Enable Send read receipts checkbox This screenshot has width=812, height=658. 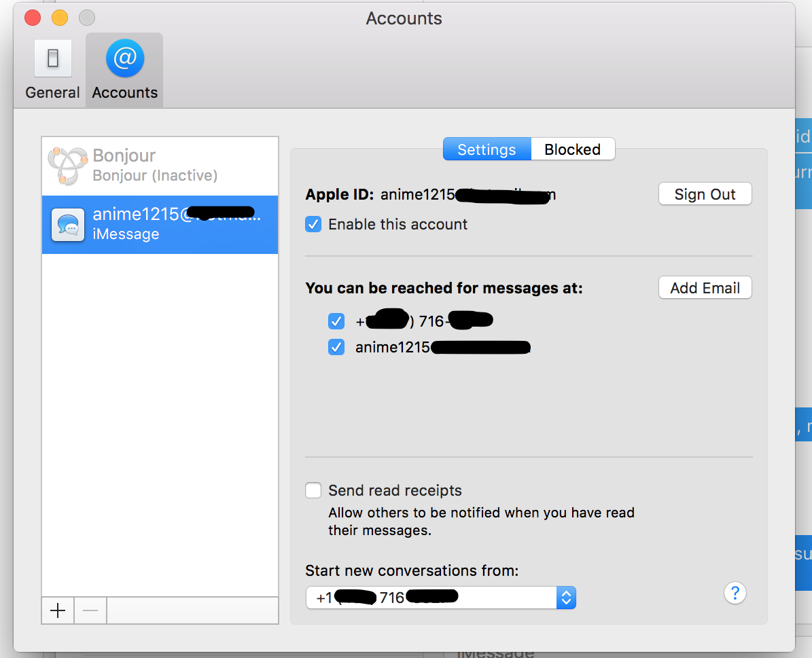[x=313, y=490]
